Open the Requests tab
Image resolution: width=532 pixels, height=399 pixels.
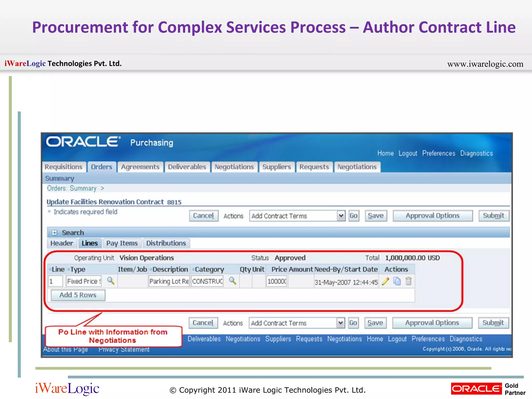pos(314,167)
